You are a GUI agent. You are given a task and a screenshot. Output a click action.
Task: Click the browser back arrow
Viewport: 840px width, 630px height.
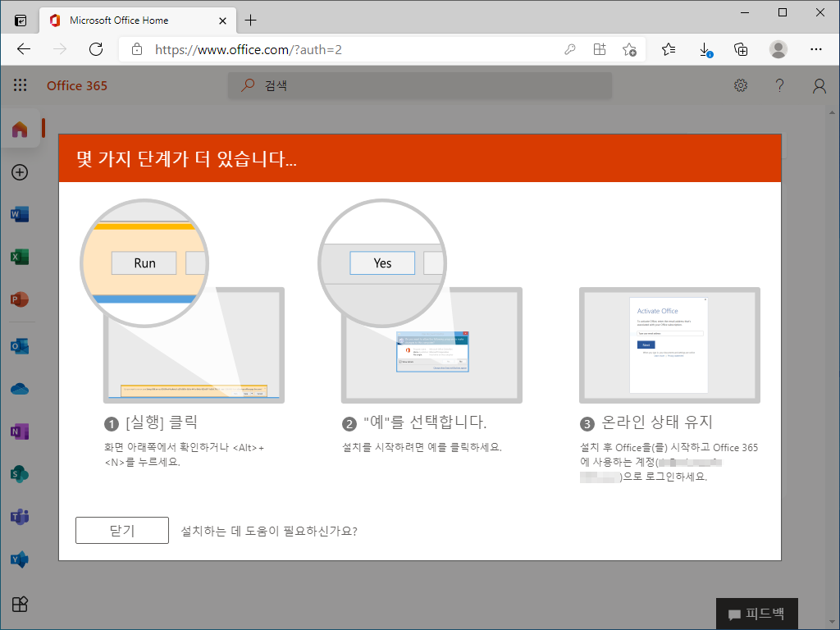[24, 50]
